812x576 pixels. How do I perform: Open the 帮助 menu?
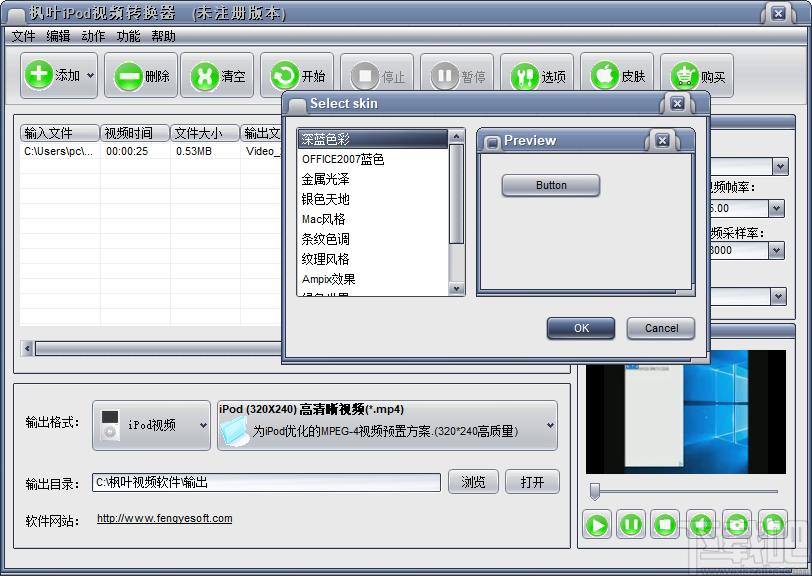point(164,36)
